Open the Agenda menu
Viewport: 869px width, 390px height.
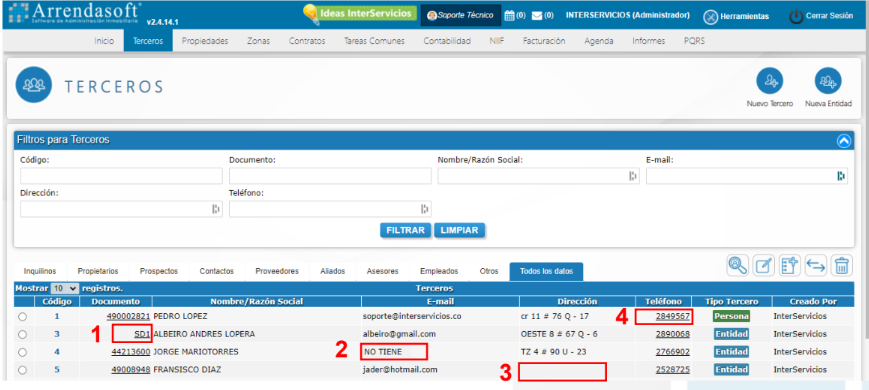pyautogui.click(x=599, y=41)
